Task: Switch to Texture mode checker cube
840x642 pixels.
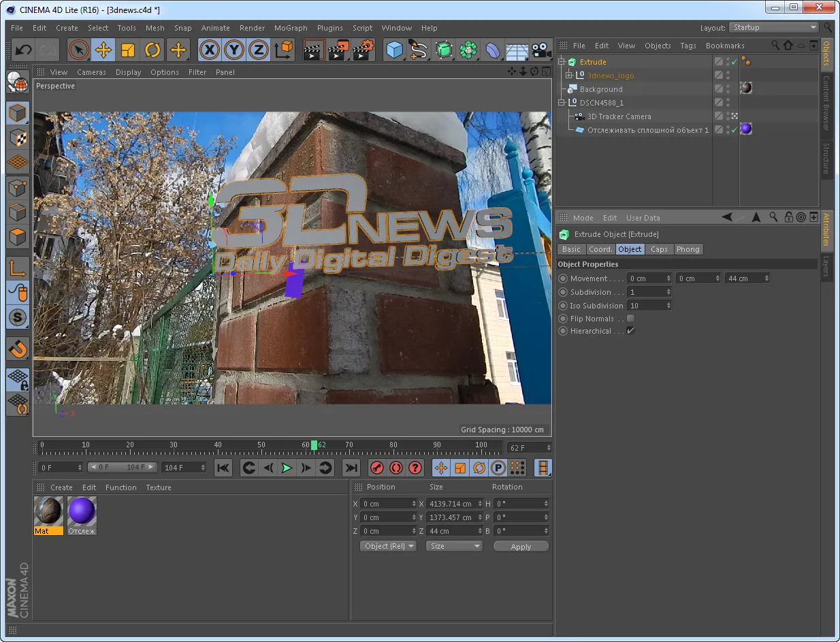Action: (18, 138)
